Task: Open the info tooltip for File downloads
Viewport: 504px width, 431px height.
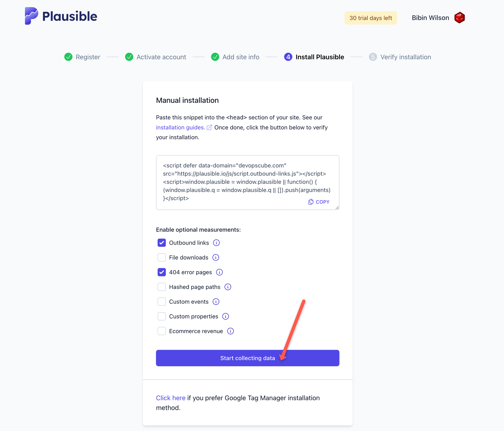Action: point(216,257)
